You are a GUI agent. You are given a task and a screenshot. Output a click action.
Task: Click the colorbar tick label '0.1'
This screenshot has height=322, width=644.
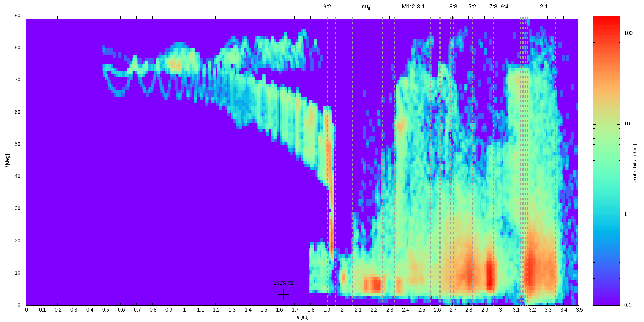point(627,305)
